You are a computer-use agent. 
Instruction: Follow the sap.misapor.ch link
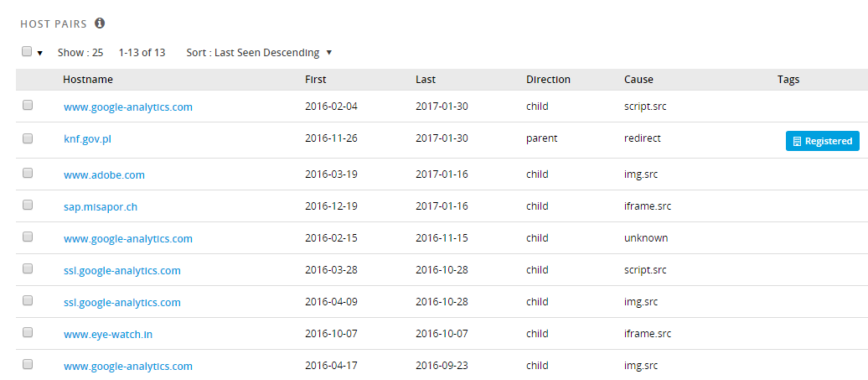pos(101,207)
